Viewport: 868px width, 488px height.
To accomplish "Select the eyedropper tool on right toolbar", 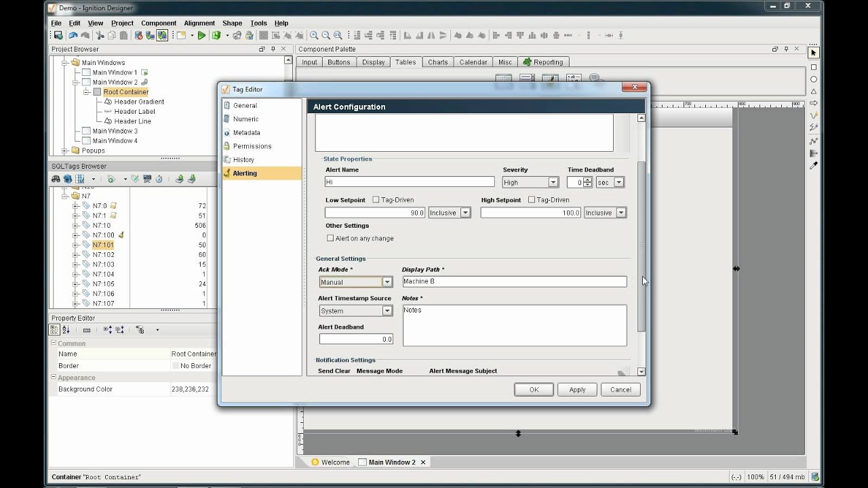I will [x=813, y=165].
